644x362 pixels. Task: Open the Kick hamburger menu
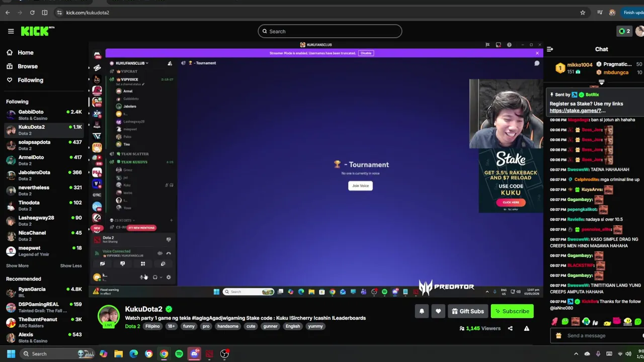[11, 31]
